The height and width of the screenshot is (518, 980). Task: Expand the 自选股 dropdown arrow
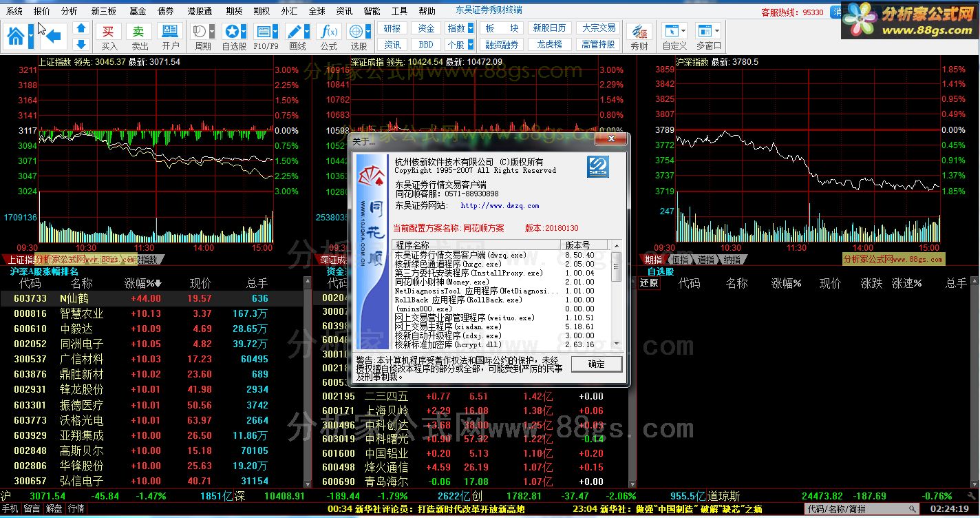(244, 31)
